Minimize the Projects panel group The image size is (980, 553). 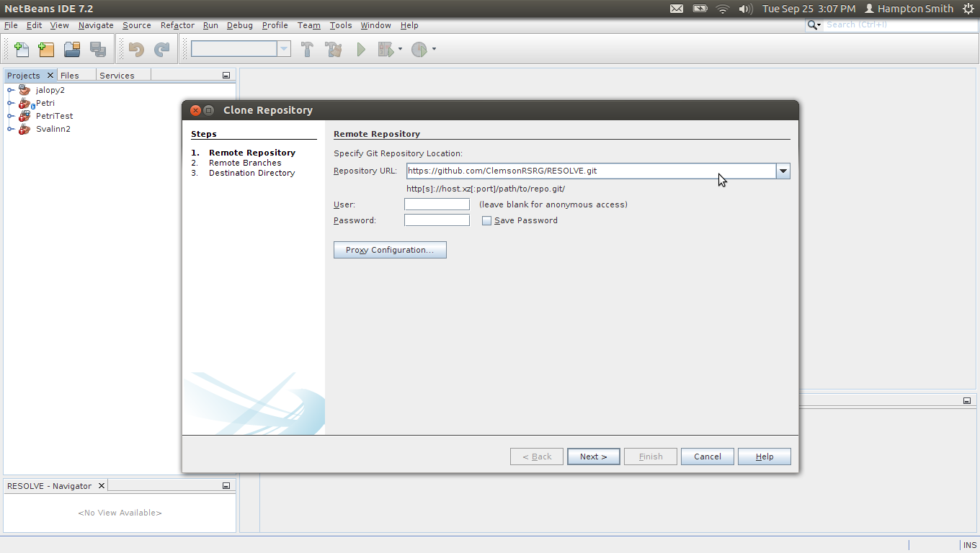click(x=226, y=76)
